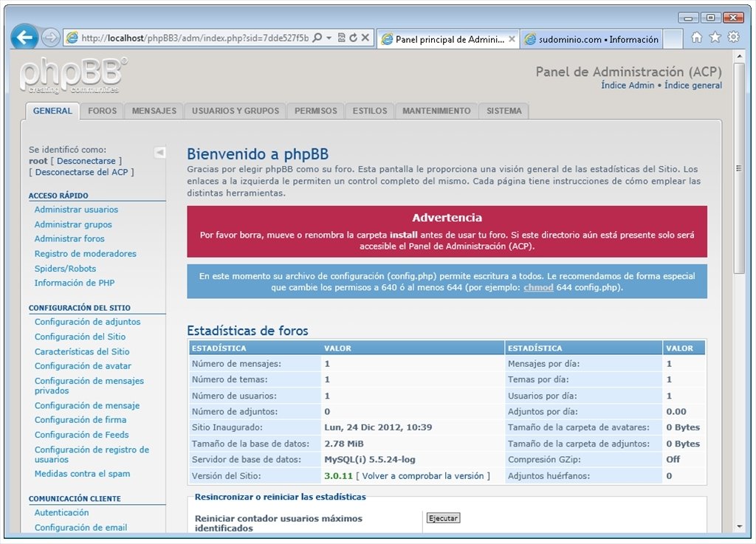Open Configuración de firma
756x544 pixels.
[80, 420]
